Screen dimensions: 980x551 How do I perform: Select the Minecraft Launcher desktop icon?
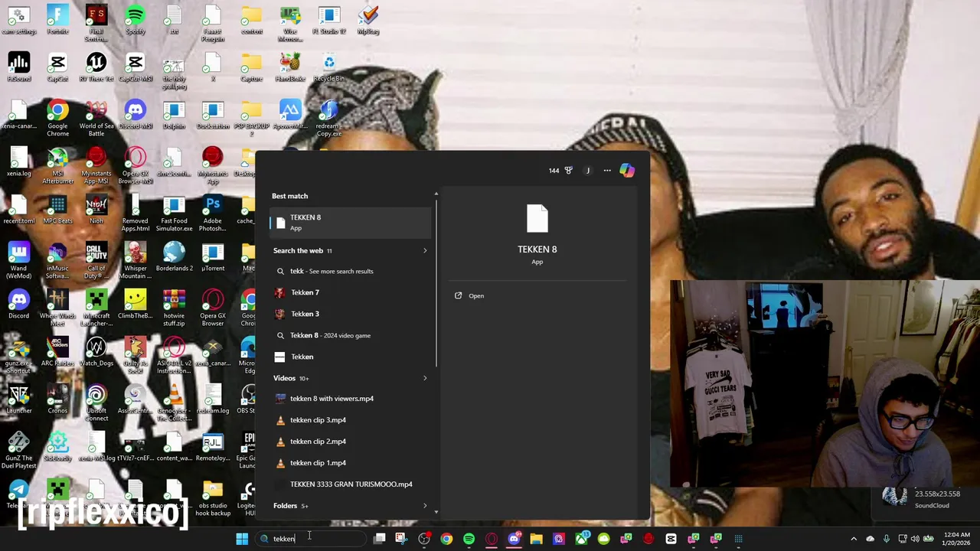(96, 308)
